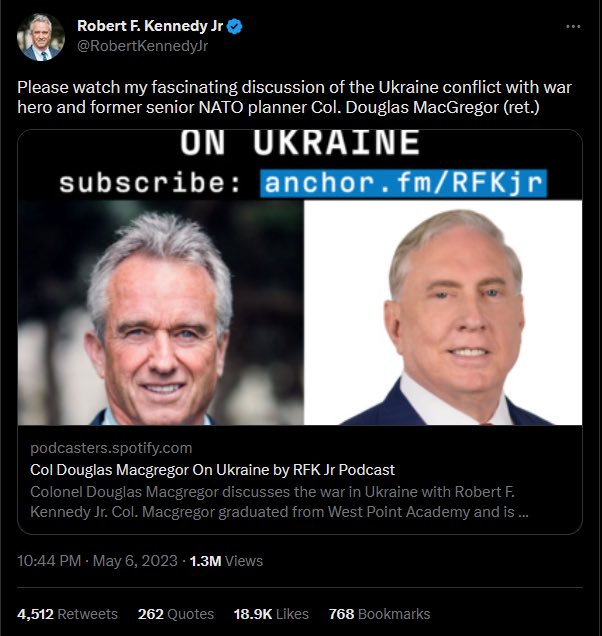Click the podcasters.spotify.com domain label
The width and height of the screenshot is (602, 636).
110,448
